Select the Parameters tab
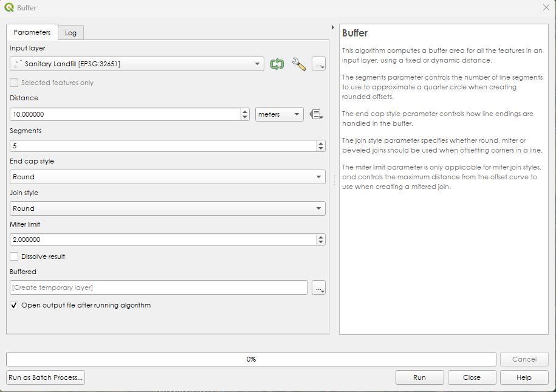 [x=32, y=32]
